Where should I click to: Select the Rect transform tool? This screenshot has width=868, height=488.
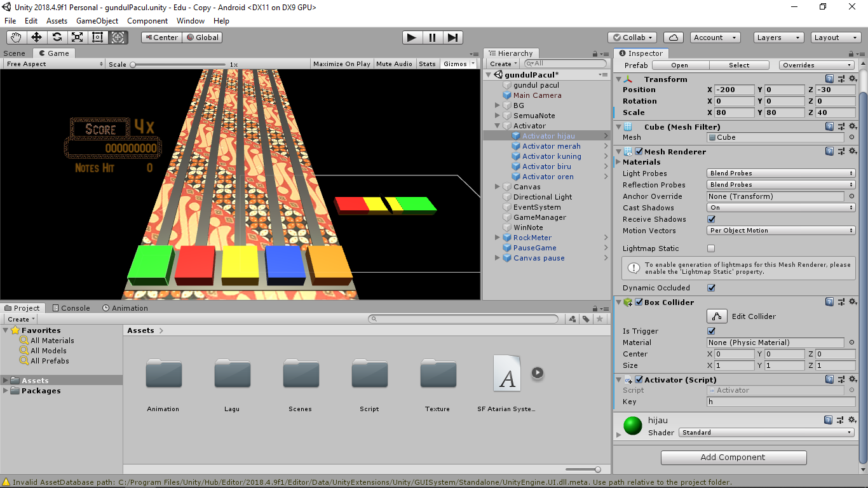tap(97, 37)
